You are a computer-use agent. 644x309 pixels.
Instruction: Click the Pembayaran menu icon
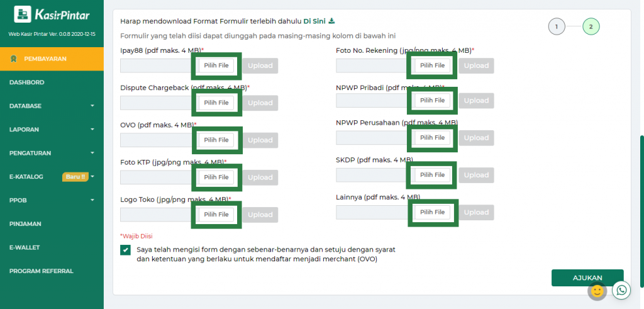(13, 59)
